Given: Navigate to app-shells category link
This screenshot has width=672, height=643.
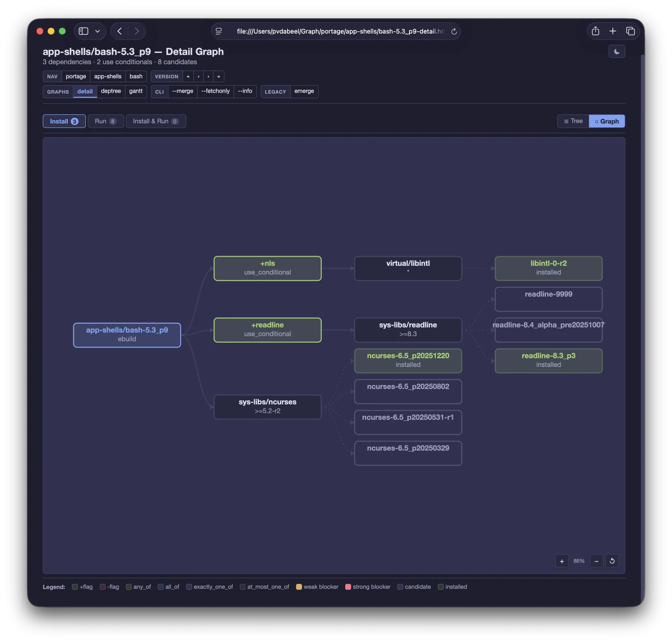Looking at the screenshot, I should click(x=108, y=76).
